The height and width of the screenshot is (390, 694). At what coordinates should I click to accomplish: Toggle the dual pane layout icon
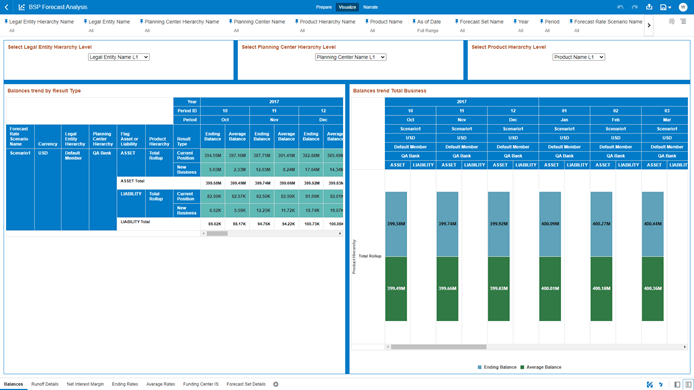(688, 385)
